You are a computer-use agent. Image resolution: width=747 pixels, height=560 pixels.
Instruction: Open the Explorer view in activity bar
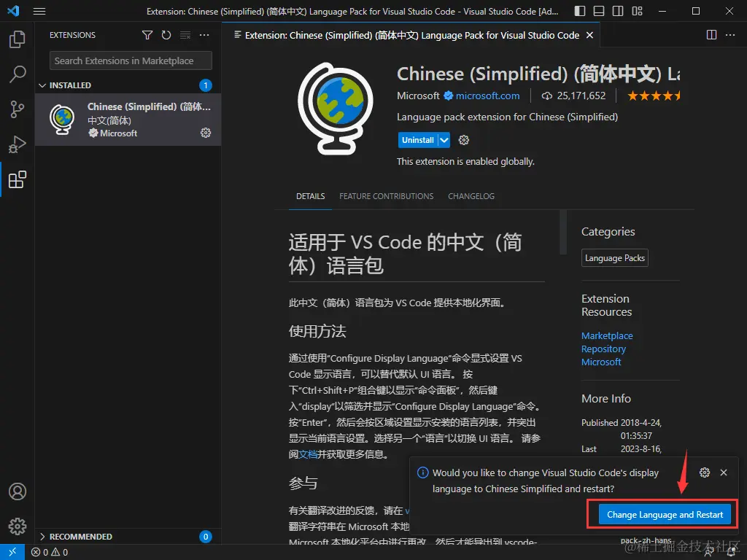coord(18,39)
